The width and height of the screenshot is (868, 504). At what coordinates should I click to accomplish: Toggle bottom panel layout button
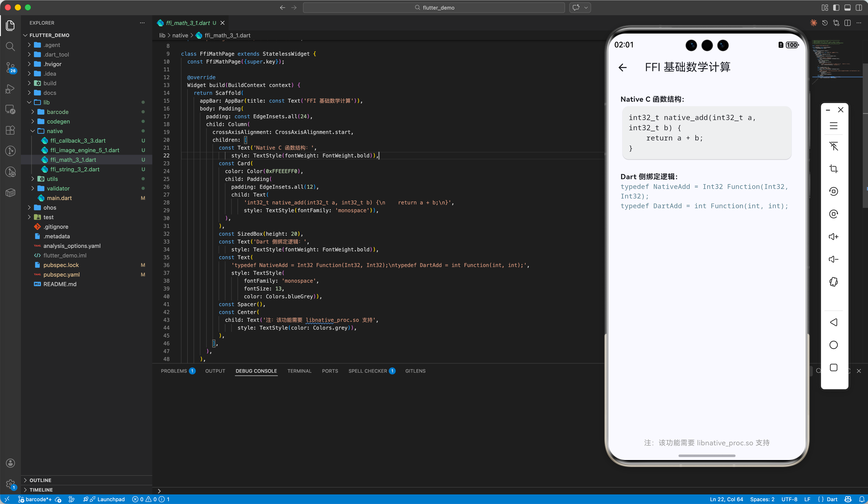[847, 8]
